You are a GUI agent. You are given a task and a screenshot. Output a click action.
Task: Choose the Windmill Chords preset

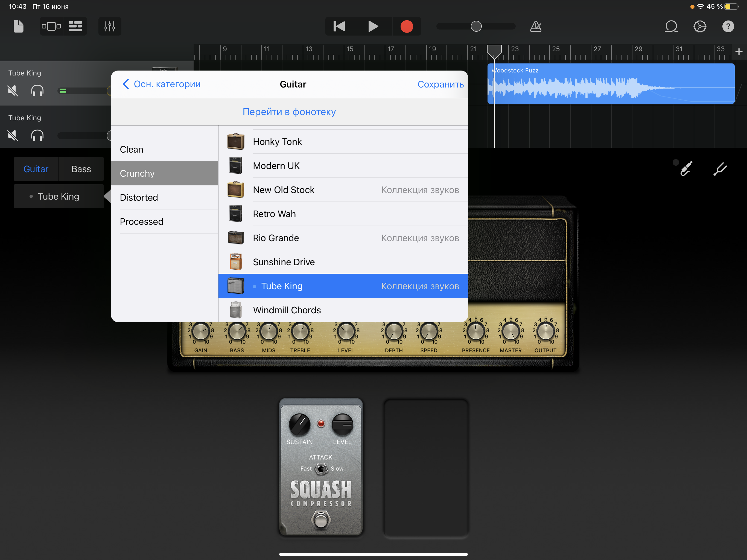(343, 310)
